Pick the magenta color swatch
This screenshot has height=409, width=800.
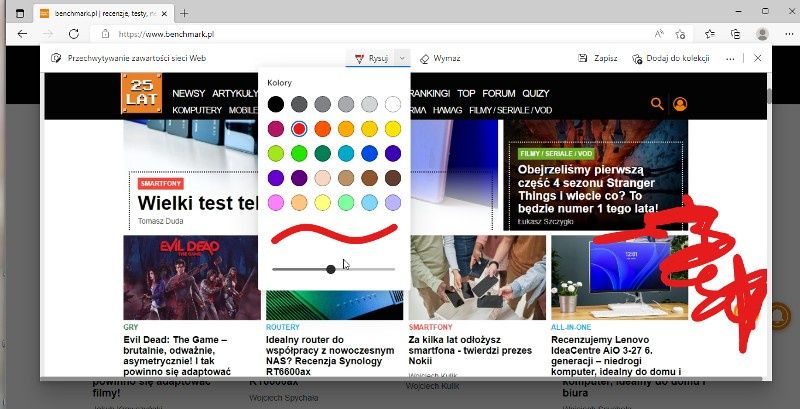pos(276,129)
